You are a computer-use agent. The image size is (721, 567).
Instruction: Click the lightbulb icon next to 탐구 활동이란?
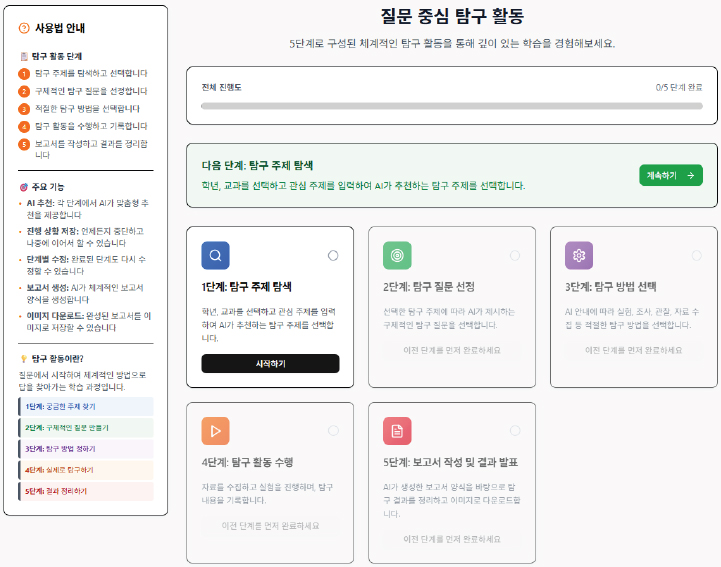click(24, 358)
